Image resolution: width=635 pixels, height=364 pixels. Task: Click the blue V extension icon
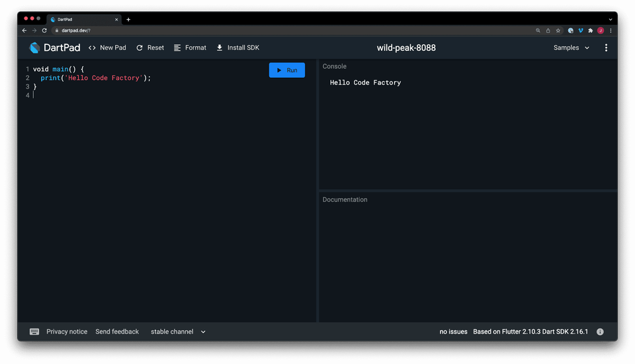tap(580, 30)
